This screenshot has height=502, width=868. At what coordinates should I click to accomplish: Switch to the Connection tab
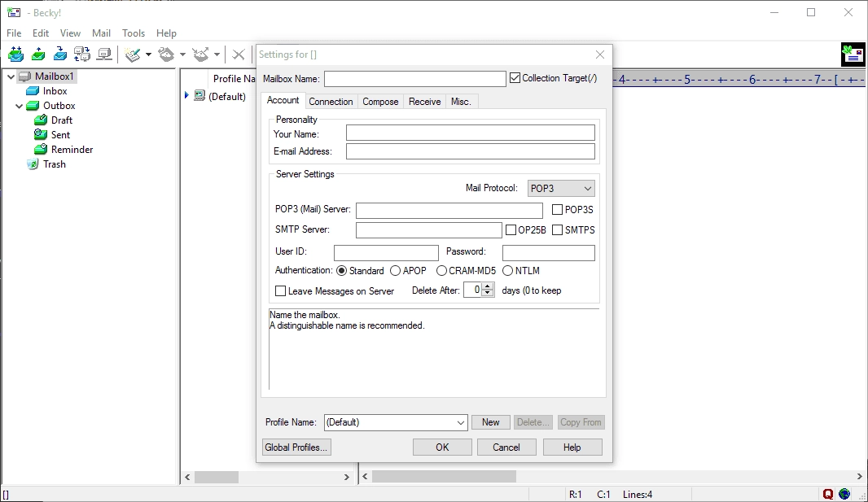pos(331,102)
